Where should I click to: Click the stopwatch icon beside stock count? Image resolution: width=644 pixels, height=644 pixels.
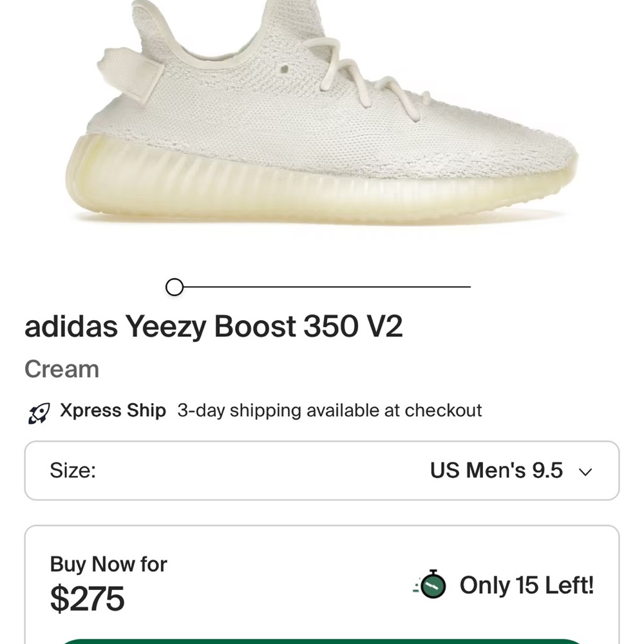(433, 585)
